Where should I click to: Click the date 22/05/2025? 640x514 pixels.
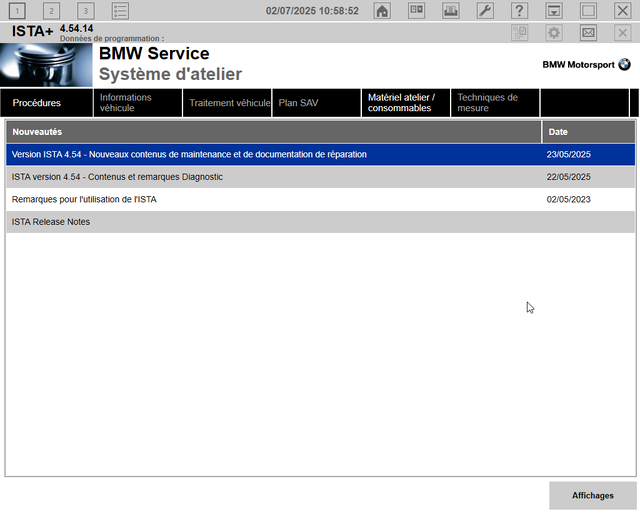[569, 177]
